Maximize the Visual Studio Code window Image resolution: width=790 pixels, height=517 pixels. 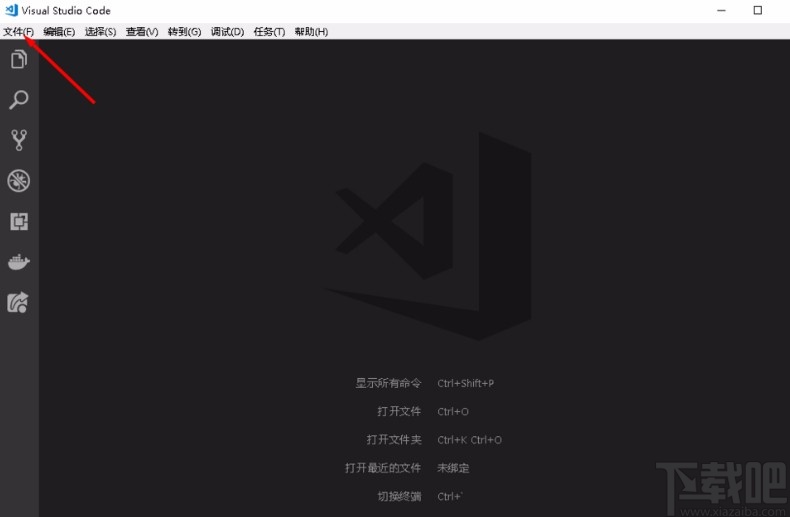[757, 10]
